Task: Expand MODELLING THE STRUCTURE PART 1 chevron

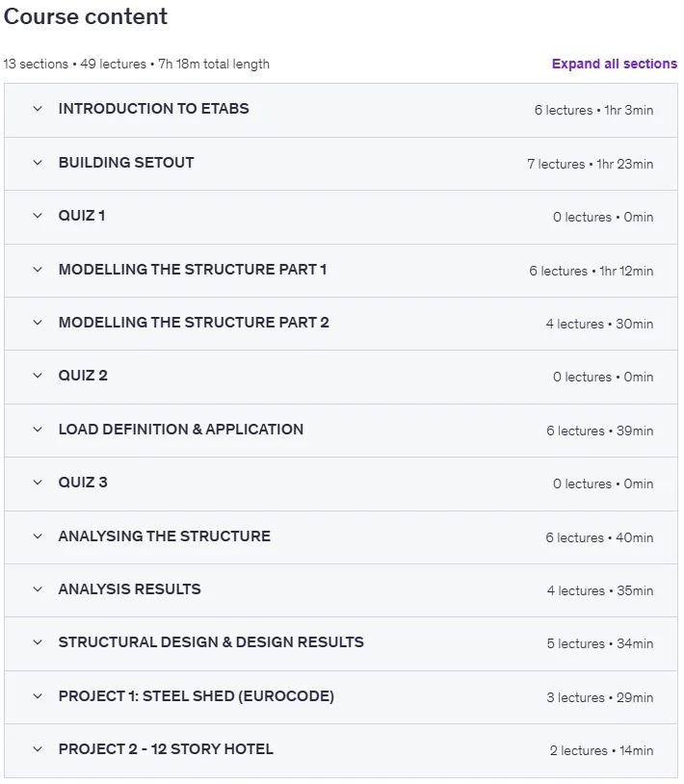Action: 38,270
